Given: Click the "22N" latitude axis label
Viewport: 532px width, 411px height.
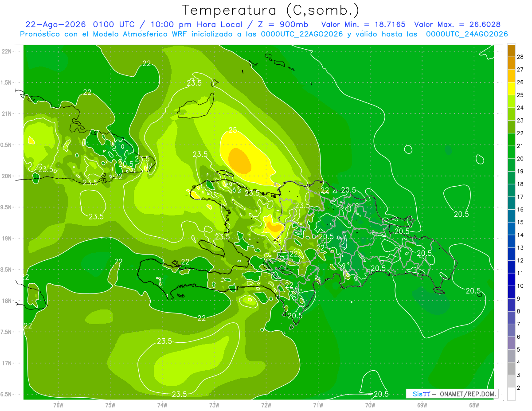Looking at the screenshot, I should (8, 51).
